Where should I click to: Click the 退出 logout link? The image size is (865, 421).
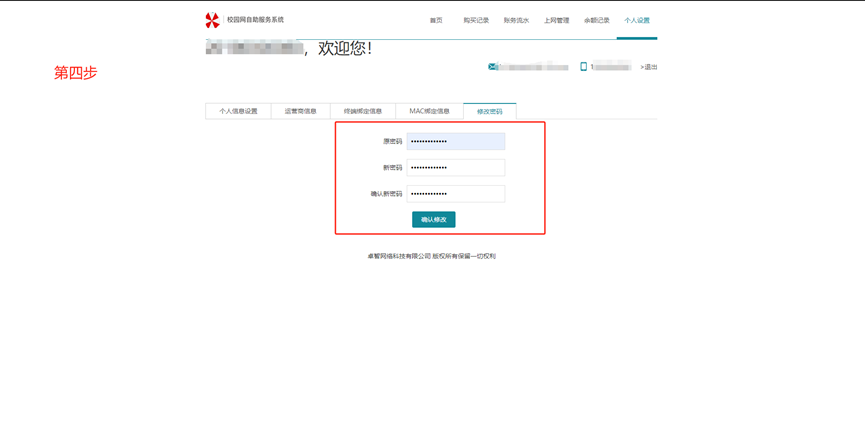650,67
